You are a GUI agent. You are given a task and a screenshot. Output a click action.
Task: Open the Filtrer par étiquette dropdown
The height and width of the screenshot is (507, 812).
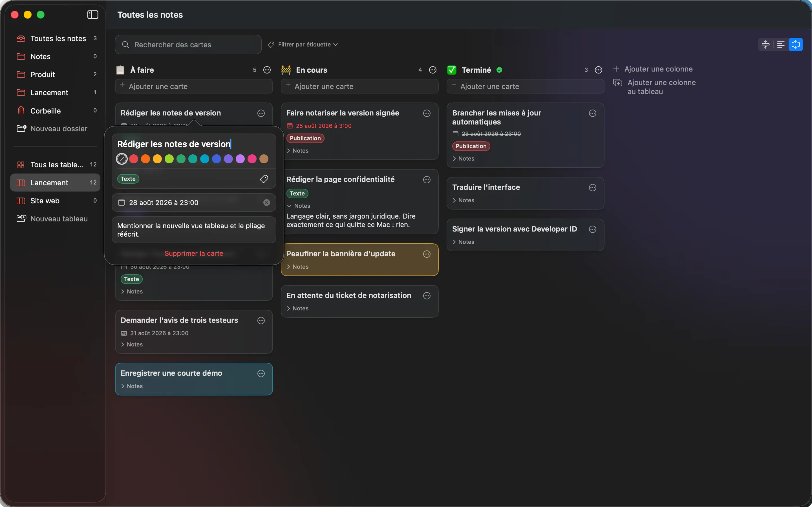[x=303, y=45]
